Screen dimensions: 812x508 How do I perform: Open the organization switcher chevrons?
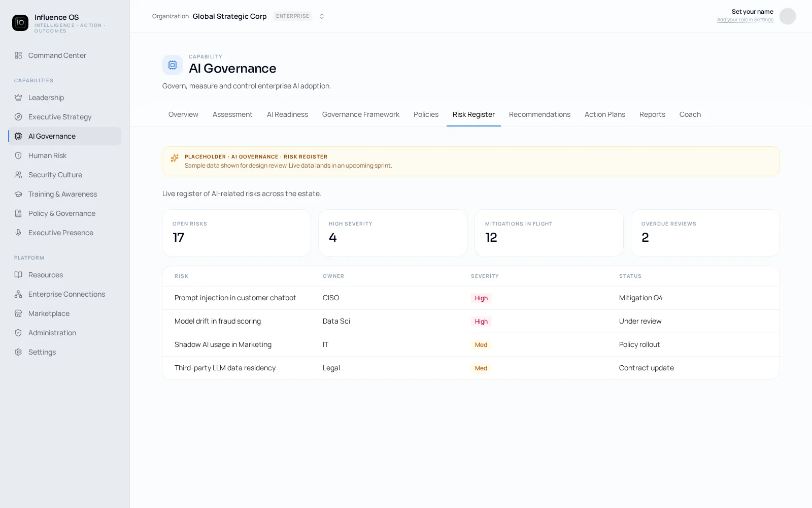coord(322,16)
